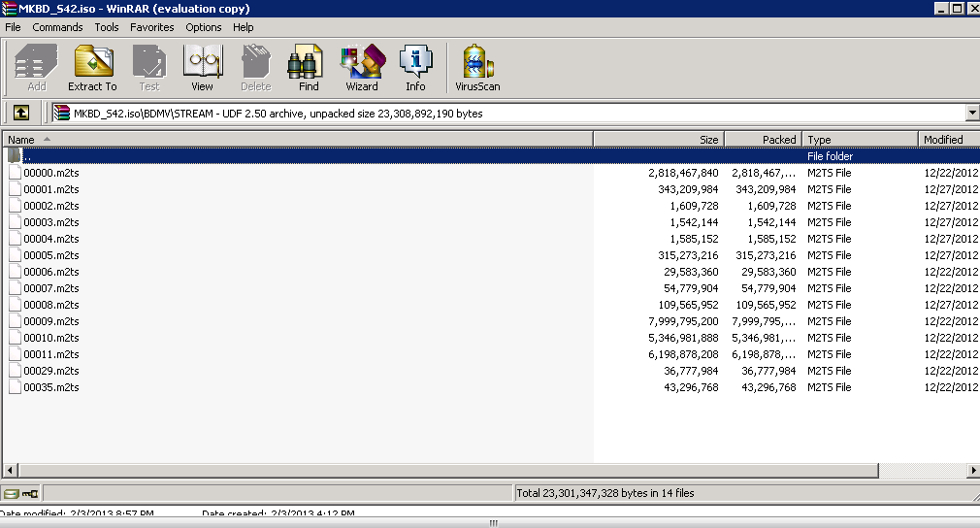The width and height of the screenshot is (980, 528).
Task: Click the disk drive icon in status bar
Action: pyautogui.click(x=12, y=494)
